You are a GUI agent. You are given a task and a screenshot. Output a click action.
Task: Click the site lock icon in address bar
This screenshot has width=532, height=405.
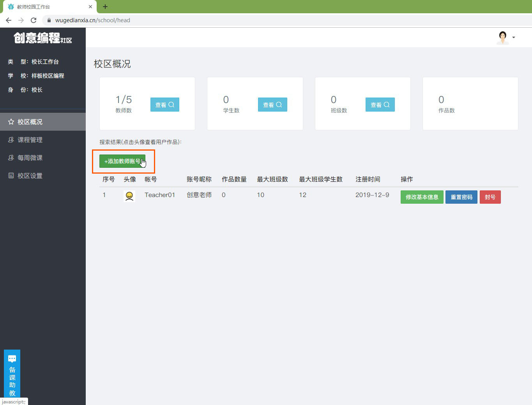point(49,20)
